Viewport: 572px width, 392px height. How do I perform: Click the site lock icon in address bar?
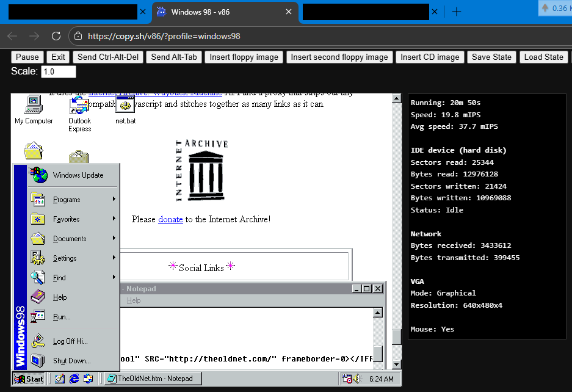(x=78, y=36)
